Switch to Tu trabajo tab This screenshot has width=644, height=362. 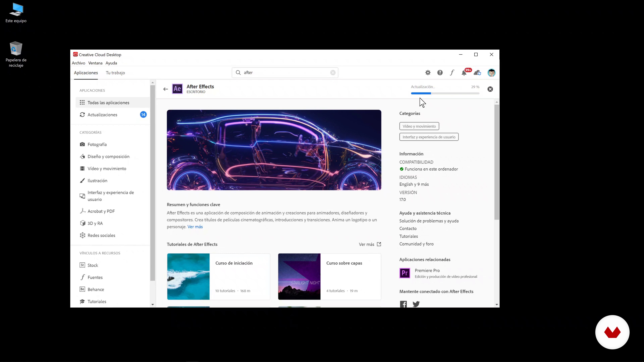pos(115,73)
